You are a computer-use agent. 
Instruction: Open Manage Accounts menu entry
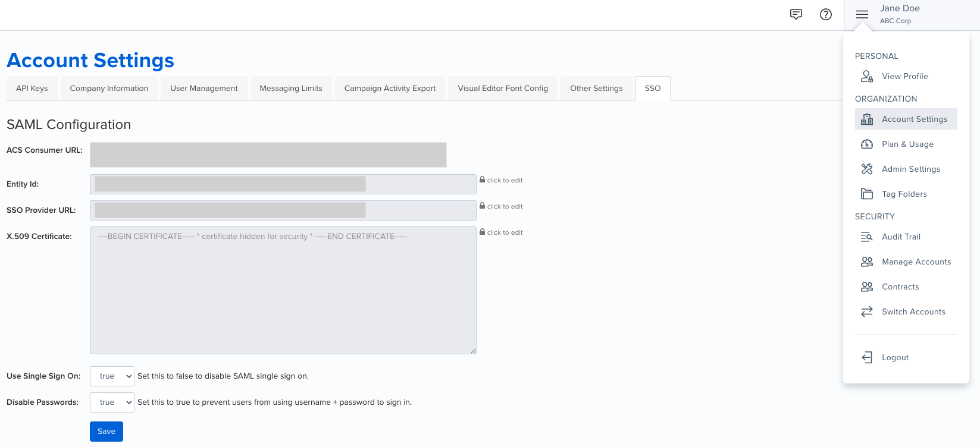coord(906,262)
